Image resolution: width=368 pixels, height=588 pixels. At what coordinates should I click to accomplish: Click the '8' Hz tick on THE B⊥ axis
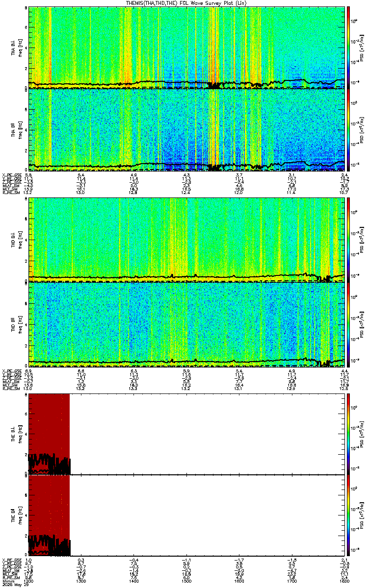26,395
